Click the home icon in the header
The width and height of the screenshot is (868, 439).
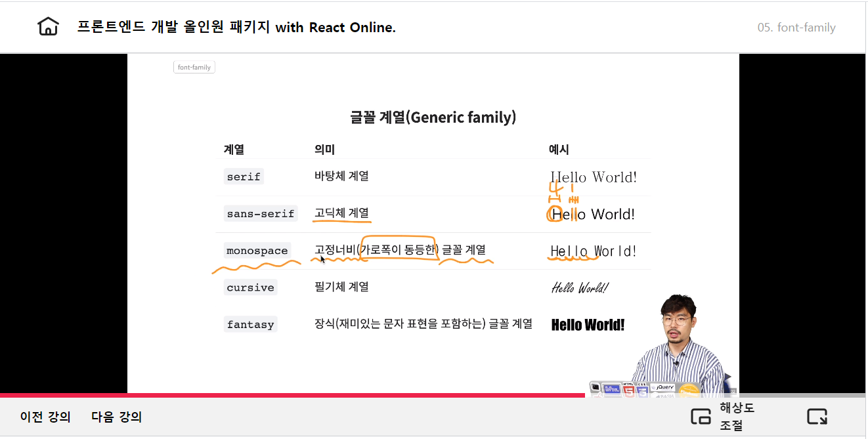48,27
